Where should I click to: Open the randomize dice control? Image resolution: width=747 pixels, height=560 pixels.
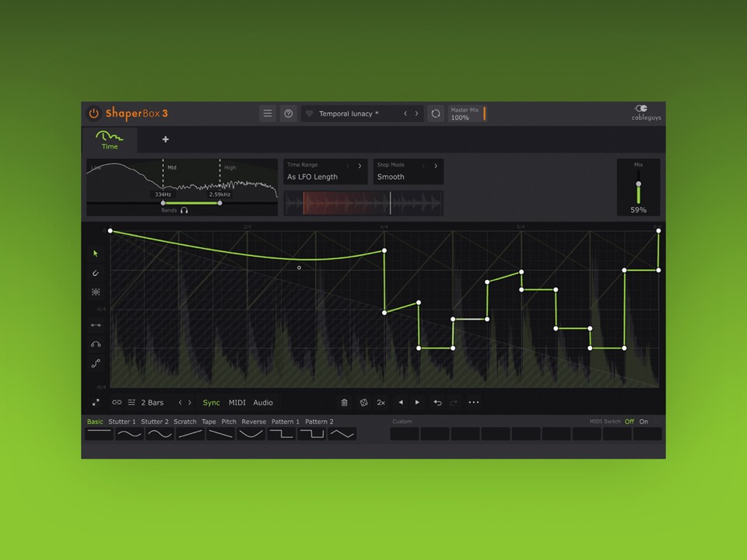(363, 402)
